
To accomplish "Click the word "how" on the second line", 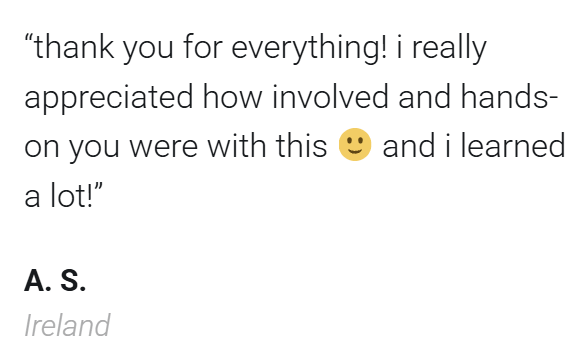I will (232, 97).
